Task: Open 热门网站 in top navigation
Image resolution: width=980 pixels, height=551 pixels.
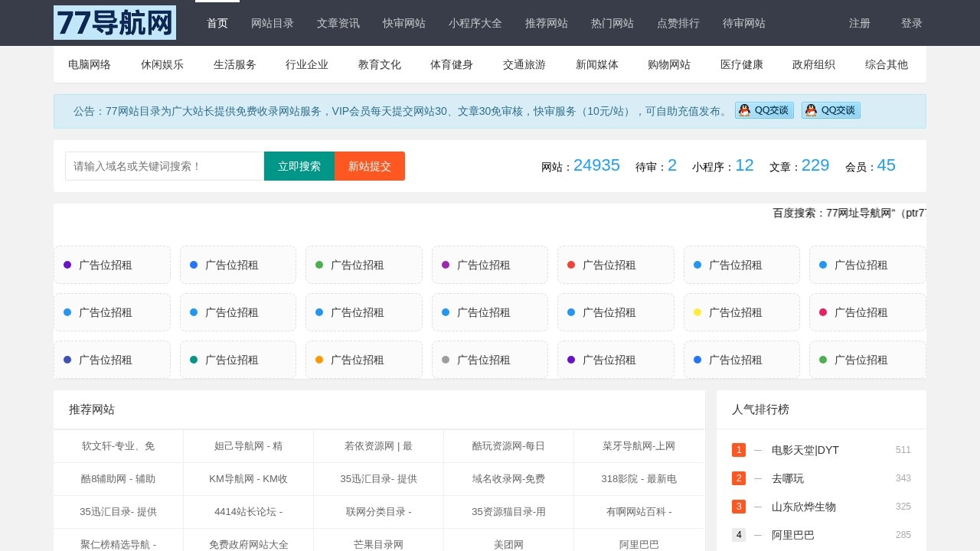Action: 612,23
